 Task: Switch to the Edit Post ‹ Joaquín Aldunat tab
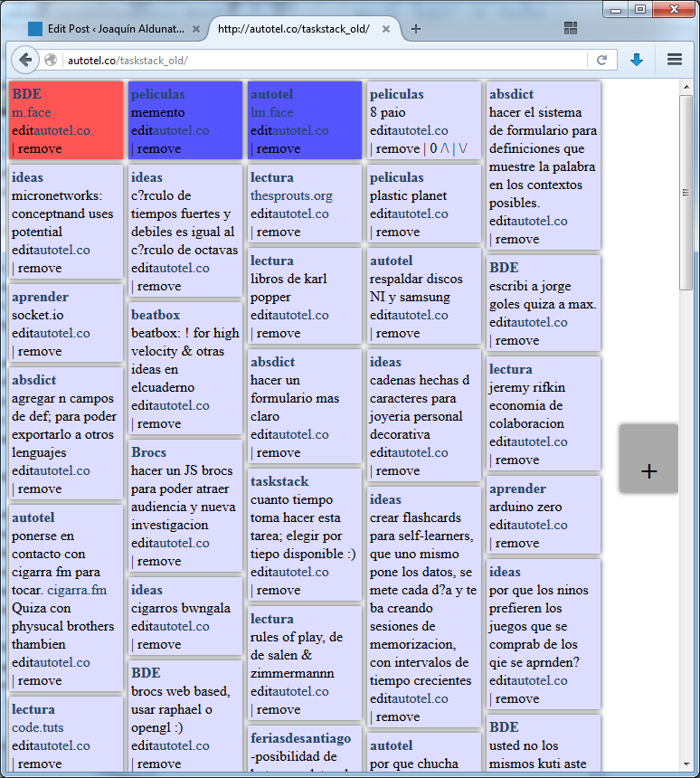pos(116,29)
